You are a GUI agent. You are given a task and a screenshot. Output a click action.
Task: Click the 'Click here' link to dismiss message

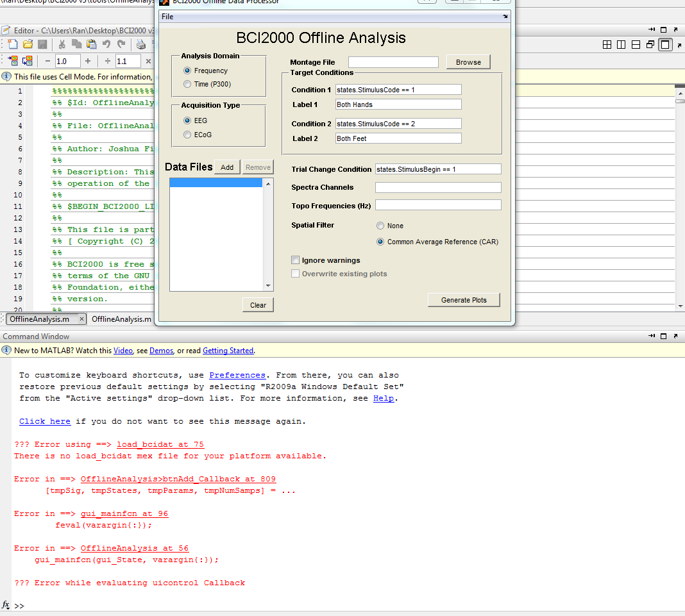pos(44,421)
